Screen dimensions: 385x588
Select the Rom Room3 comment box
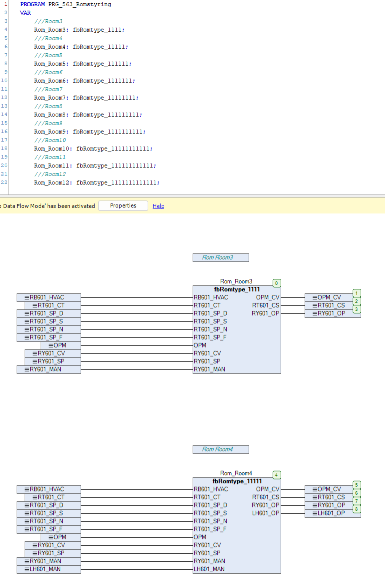(221, 257)
